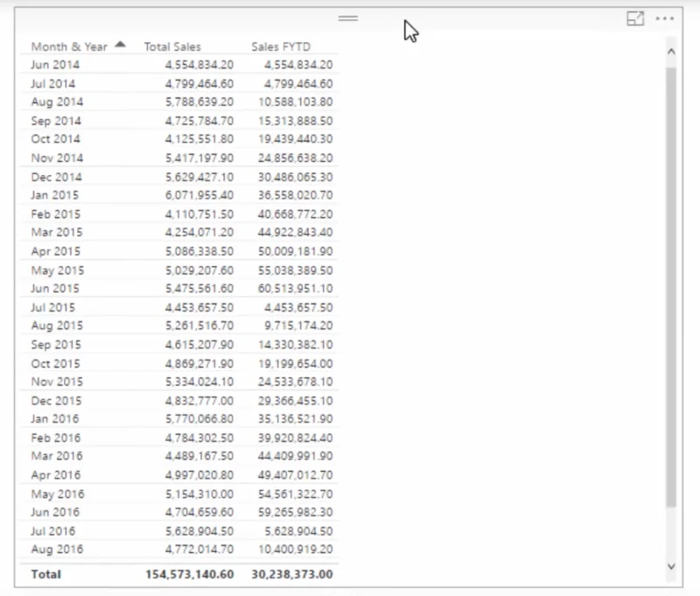Select the Aug 2015 row label

[57, 326]
